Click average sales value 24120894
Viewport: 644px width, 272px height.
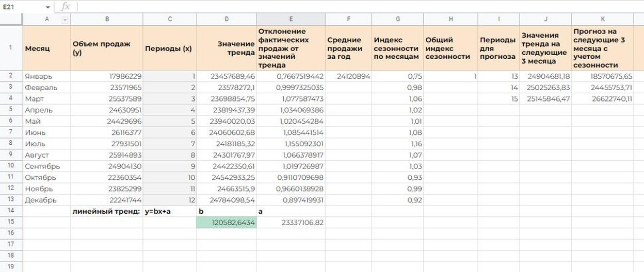[x=348, y=76]
